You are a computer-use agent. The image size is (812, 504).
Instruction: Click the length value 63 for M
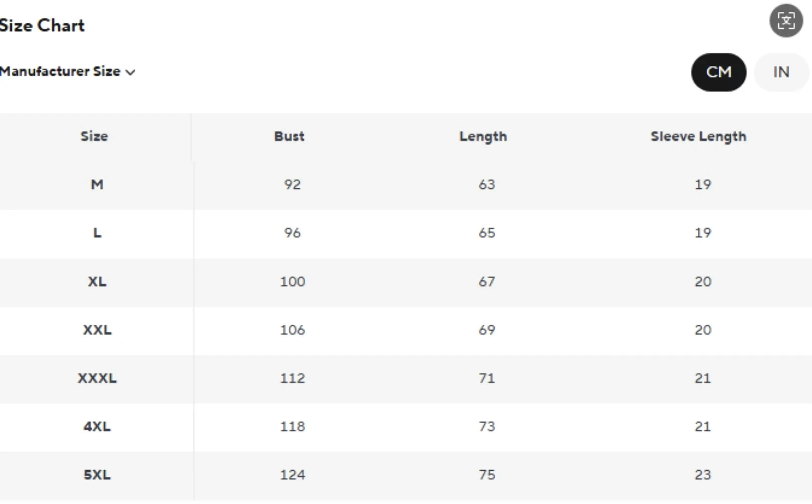point(487,184)
